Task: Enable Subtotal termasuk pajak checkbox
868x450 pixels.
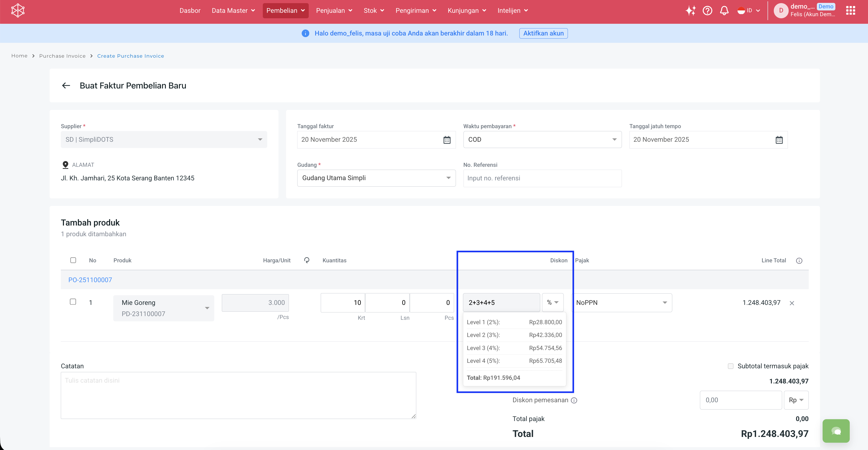Action: pyautogui.click(x=730, y=366)
